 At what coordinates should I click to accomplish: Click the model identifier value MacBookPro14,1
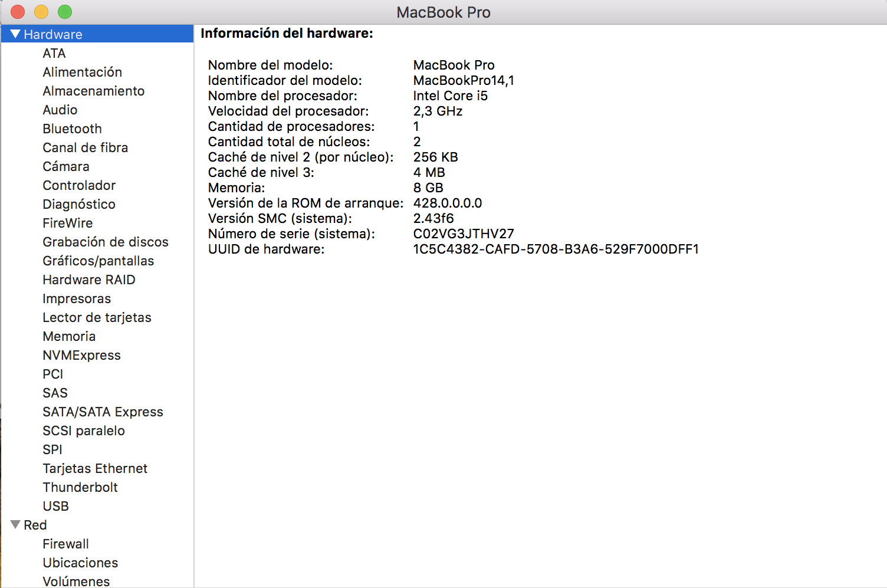pyautogui.click(x=464, y=80)
